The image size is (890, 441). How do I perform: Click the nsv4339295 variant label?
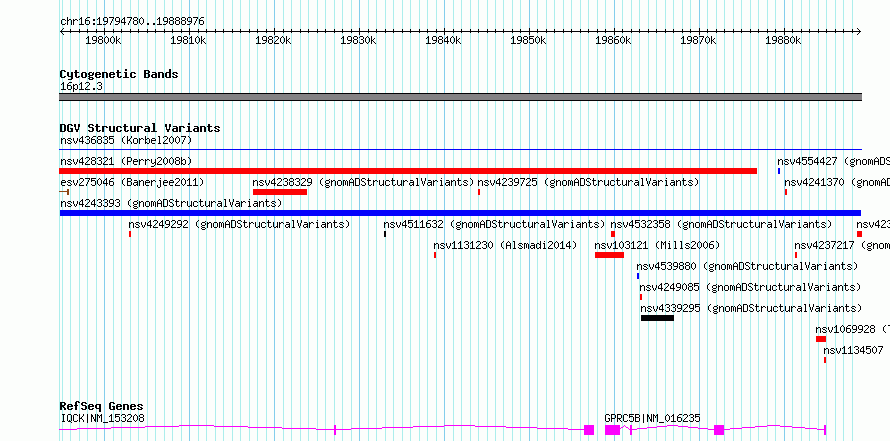752,308
